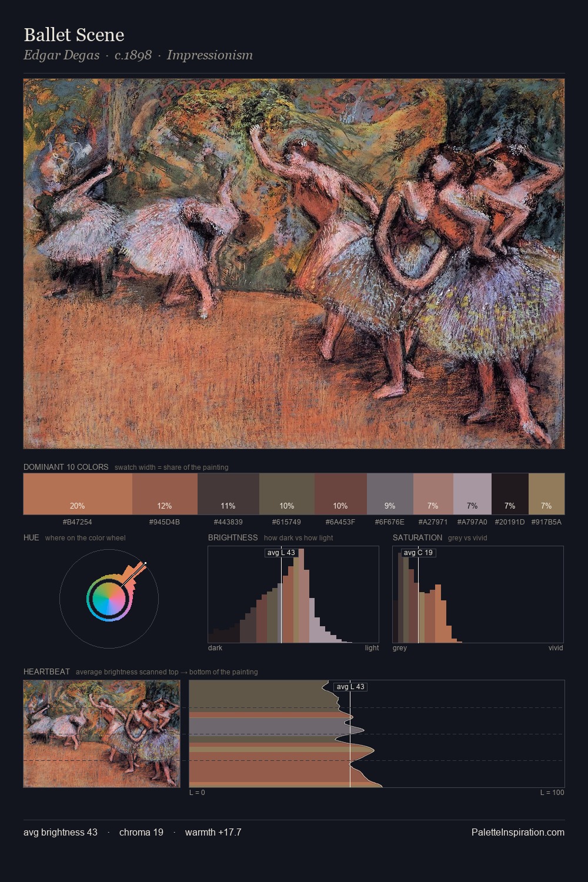Click the 'grey' axis label under saturation
Image resolution: width=588 pixels, height=882 pixels.
coord(400,648)
